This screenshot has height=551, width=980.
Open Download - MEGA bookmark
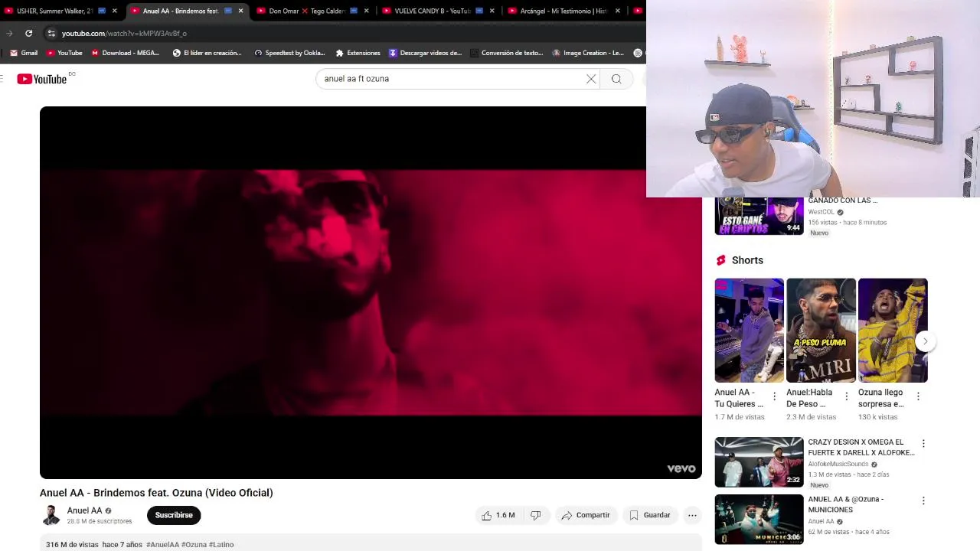click(126, 53)
